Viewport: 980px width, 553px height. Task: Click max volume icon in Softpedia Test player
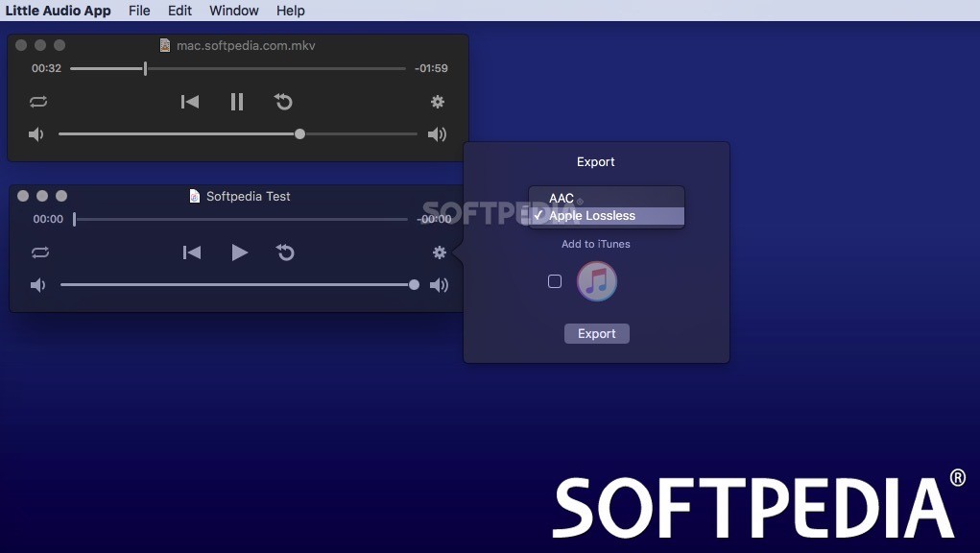point(439,285)
